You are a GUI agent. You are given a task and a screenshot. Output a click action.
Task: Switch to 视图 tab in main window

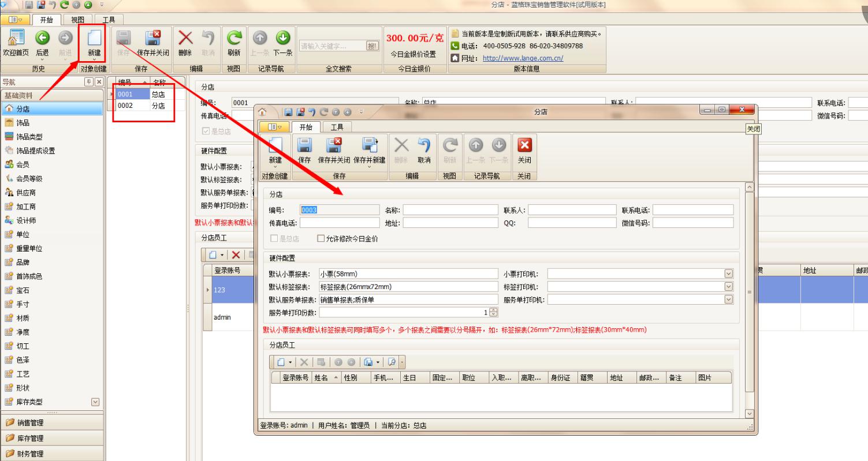pyautogui.click(x=77, y=20)
